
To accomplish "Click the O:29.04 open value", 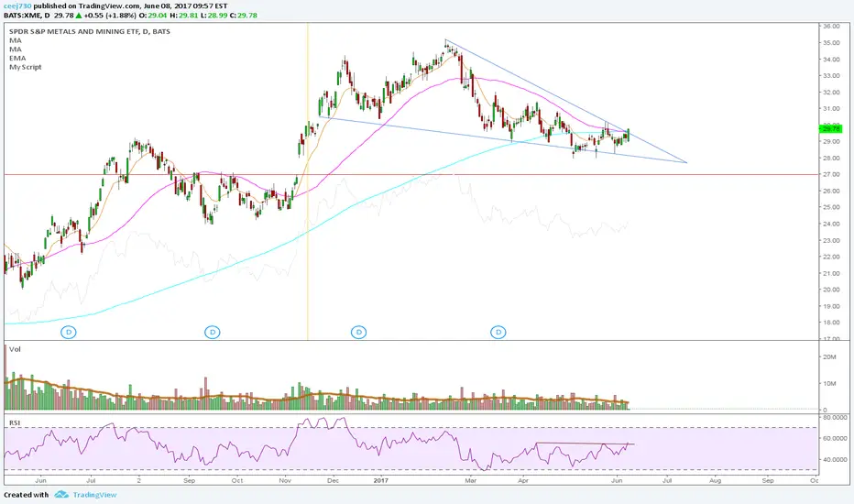I will pyautogui.click(x=153, y=16).
